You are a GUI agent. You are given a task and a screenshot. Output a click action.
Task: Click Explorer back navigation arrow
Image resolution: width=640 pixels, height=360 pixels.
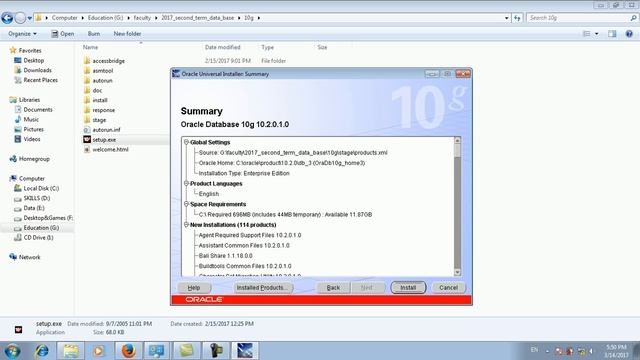coord(7,18)
